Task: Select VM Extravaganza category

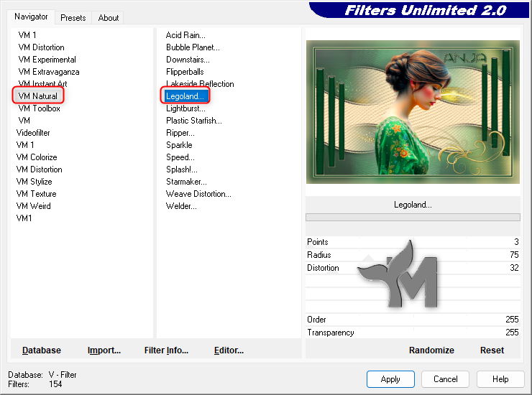Action: [x=49, y=72]
